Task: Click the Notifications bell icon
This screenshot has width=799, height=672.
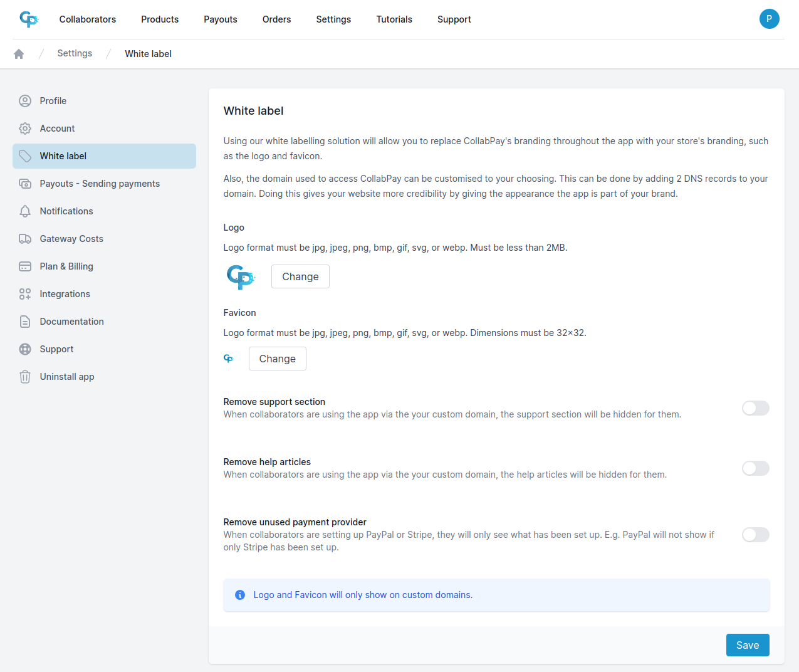Action: [25, 211]
